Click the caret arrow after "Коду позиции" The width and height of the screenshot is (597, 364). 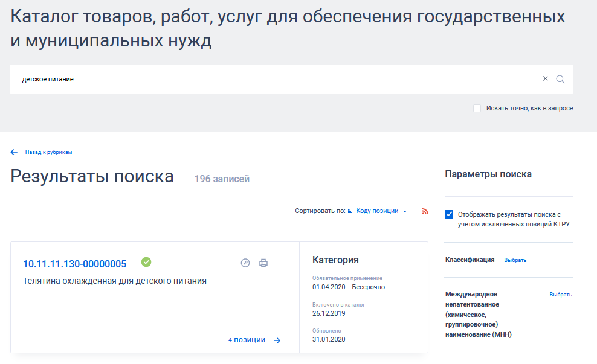pos(405,211)
